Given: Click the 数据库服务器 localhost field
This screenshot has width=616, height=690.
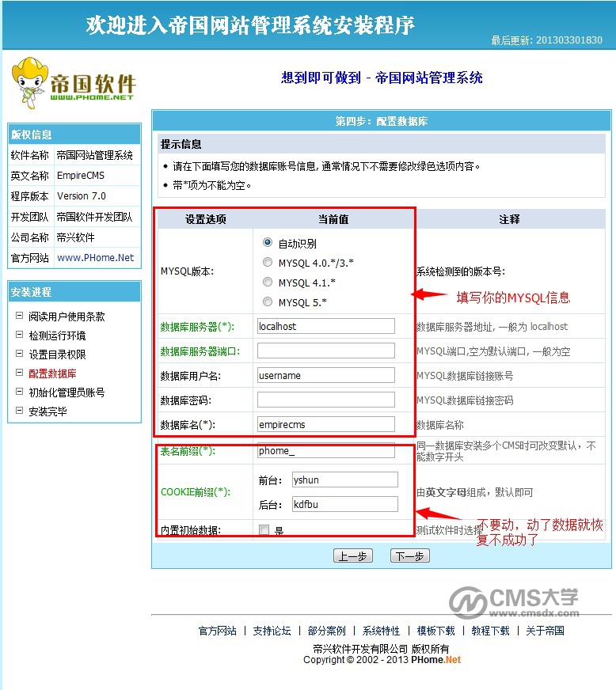Looking at the screenshot, I should point(326,326).
